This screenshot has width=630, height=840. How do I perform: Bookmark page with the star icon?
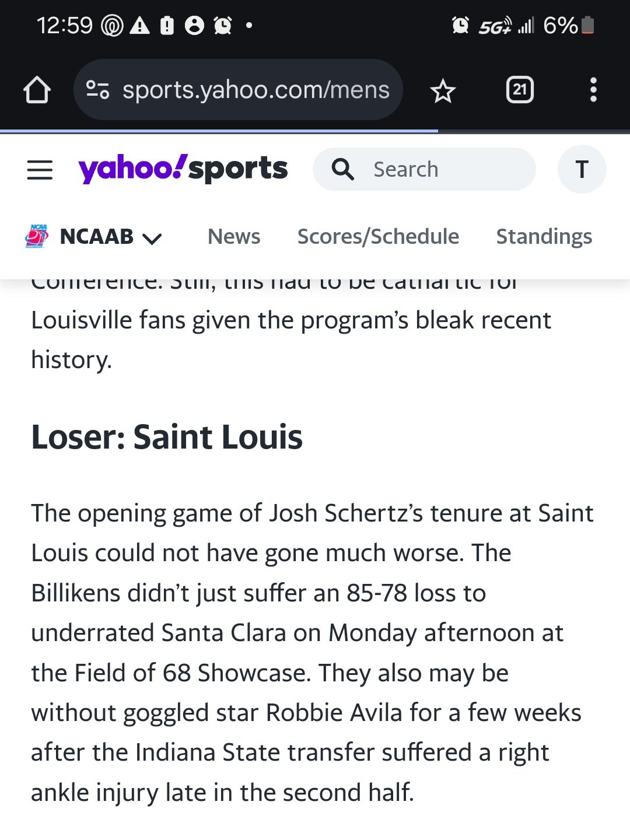tap(443, 90)
